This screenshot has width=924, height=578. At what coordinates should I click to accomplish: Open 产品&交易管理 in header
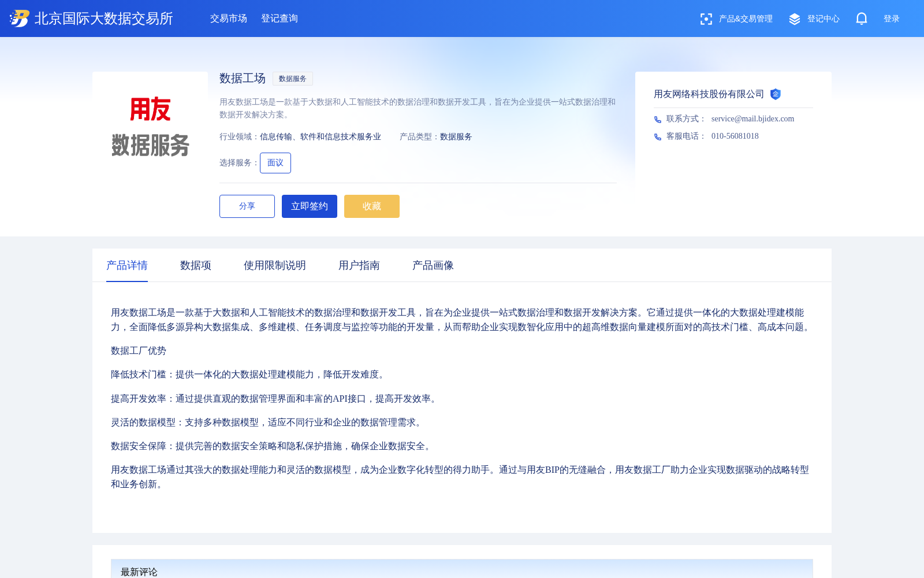pos(746,19)
